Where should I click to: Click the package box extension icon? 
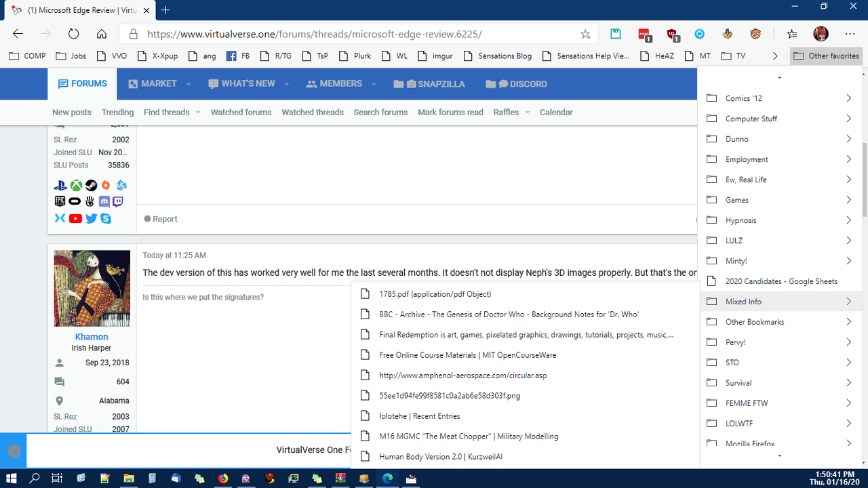[x=728, y=34]
